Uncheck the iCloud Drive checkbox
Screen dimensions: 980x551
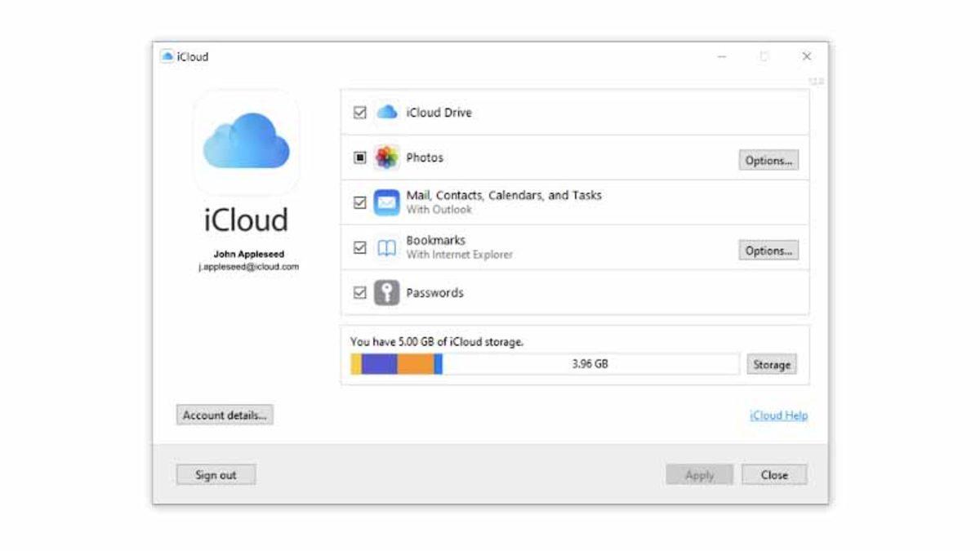point(359,113)
